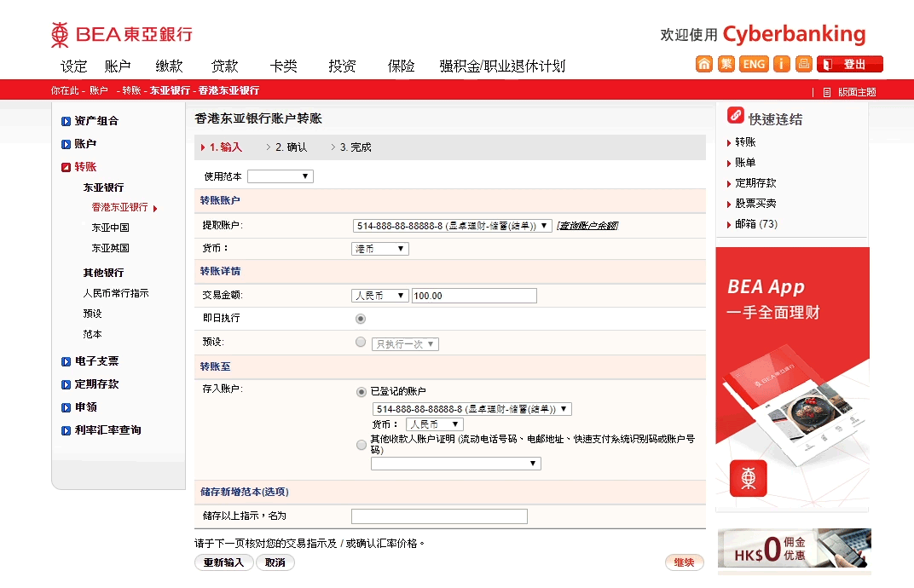Click the 取消 cancel button
Viewport: 914px width, 588px height.
click(x=275, y=562)
